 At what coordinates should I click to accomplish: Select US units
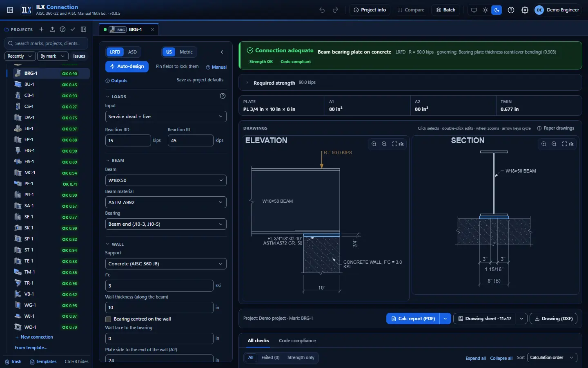[169, 52]
